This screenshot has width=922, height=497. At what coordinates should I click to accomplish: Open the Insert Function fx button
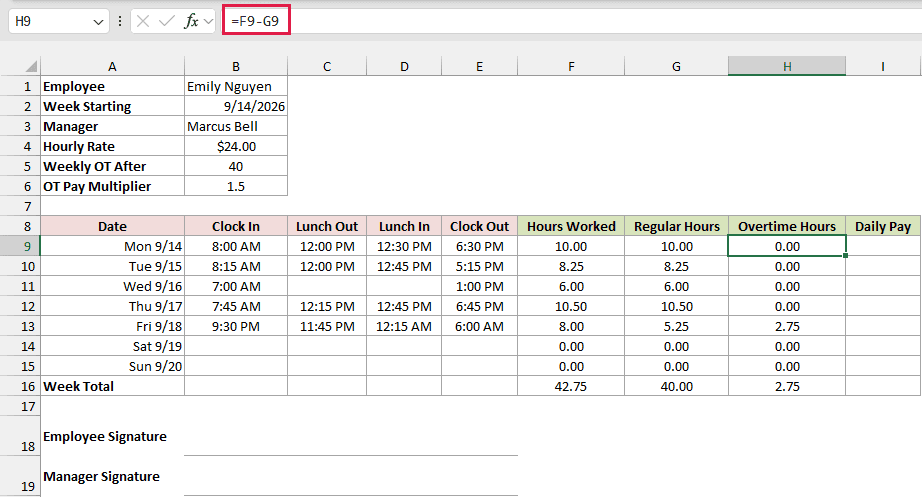(x=191, y=22)
